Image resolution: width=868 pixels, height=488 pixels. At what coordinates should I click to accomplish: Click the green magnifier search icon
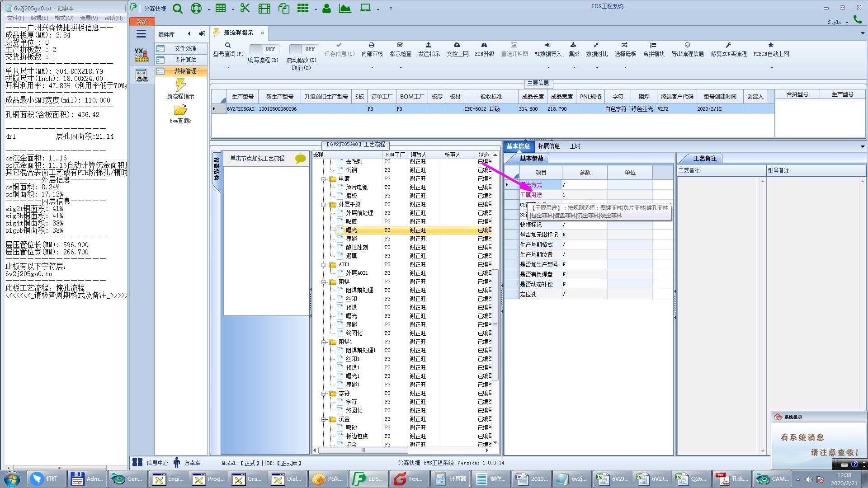(178, 9)
